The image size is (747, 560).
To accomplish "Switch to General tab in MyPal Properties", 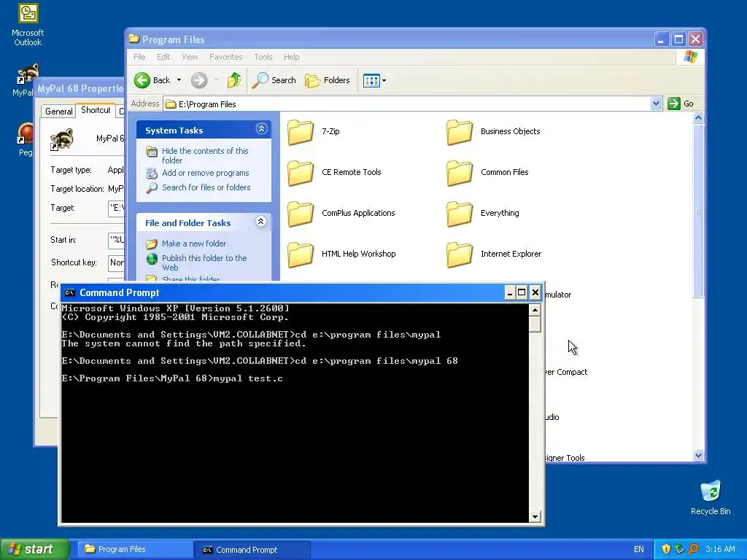I will click(59, 112).
